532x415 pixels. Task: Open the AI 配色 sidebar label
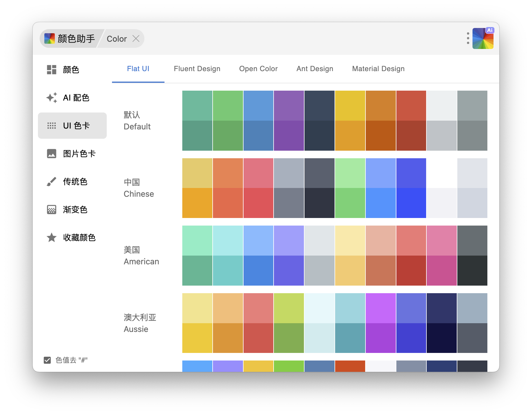coord(76,98)
